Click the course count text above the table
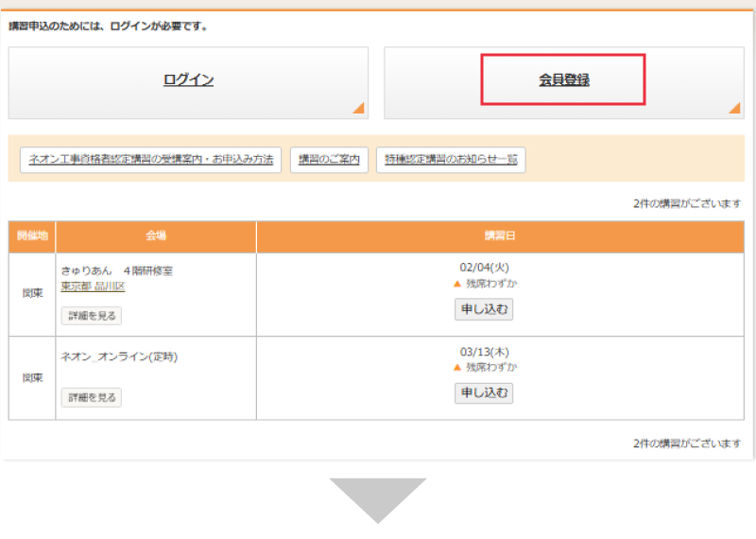The height and width of the screenshot is (539, 756). click(x=686, y=203)
